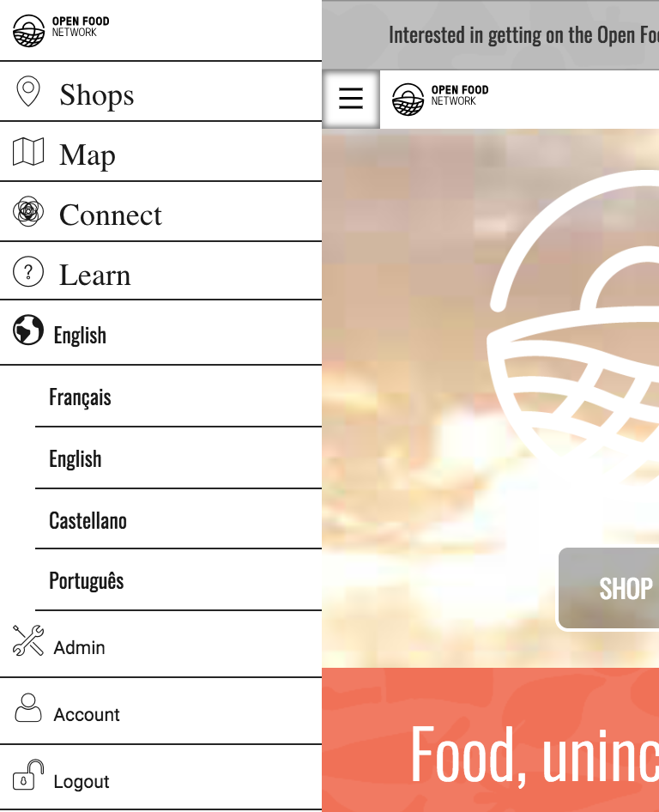Click the Admin wrench and screwdriver icon

[x=28, y=640]
